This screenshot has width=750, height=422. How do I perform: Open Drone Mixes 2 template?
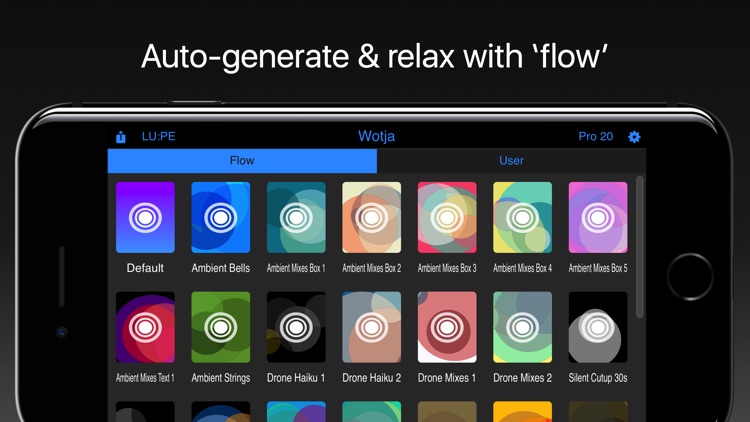coord(522,327)
